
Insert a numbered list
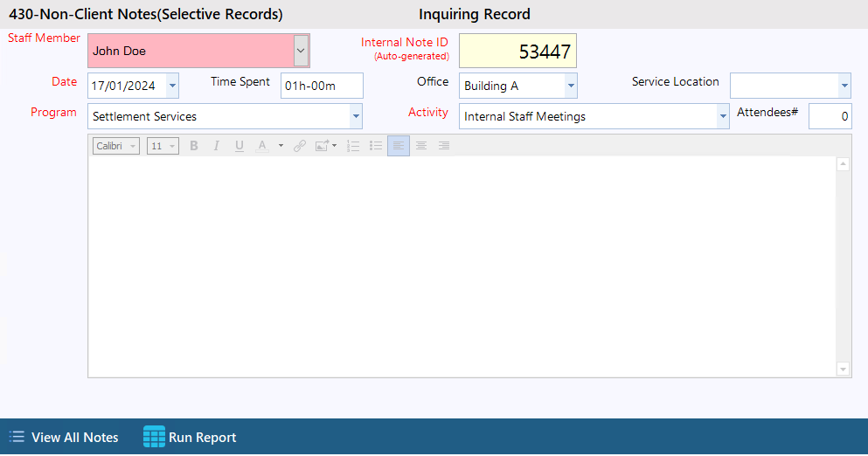(353, 146)
